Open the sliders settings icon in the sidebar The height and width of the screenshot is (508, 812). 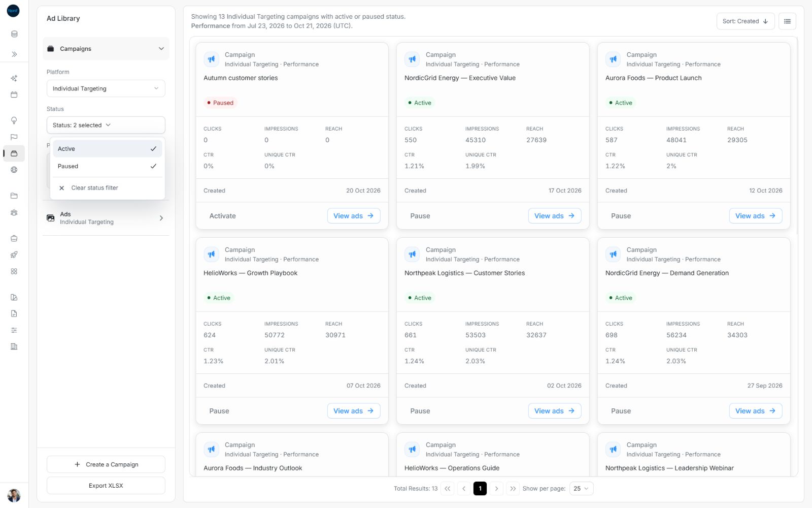(x=14, y=330)
